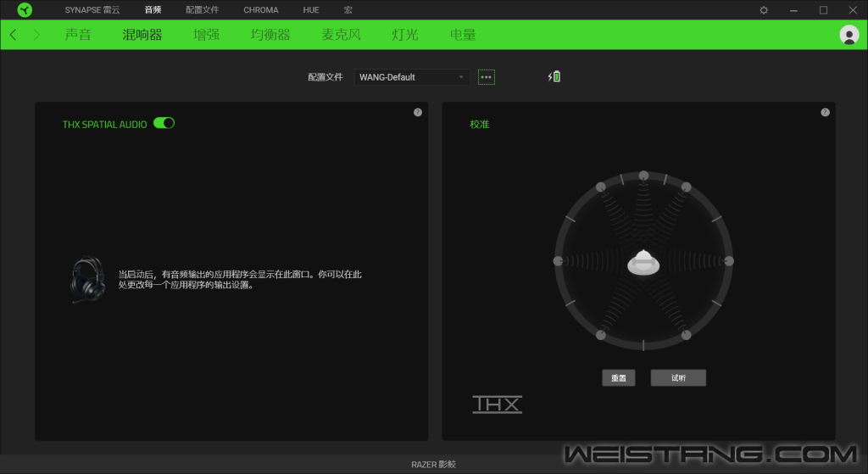Screen dimensions: 868x474
Task: Open the user account avatar
Action: pyautogui.click(x=849, y=34)
